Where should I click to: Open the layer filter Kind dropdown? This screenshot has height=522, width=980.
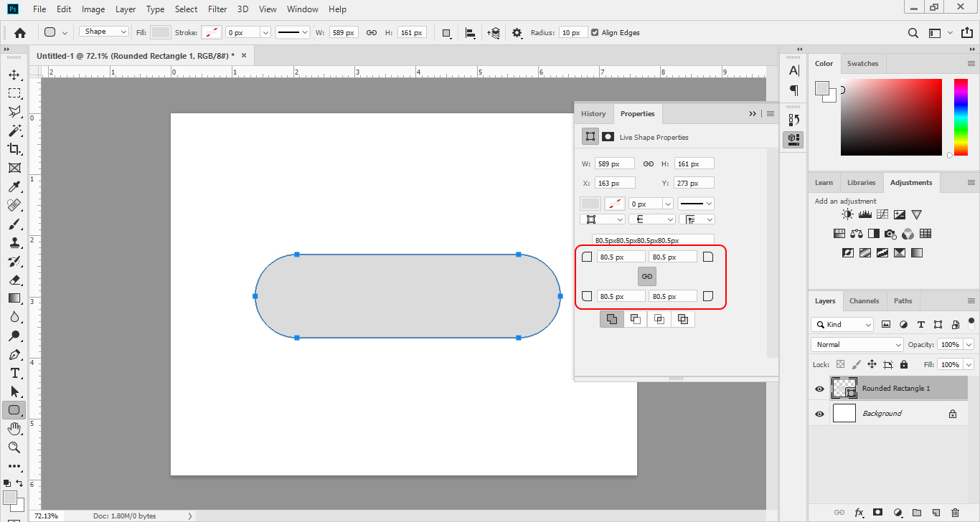(x=842, y=324)
